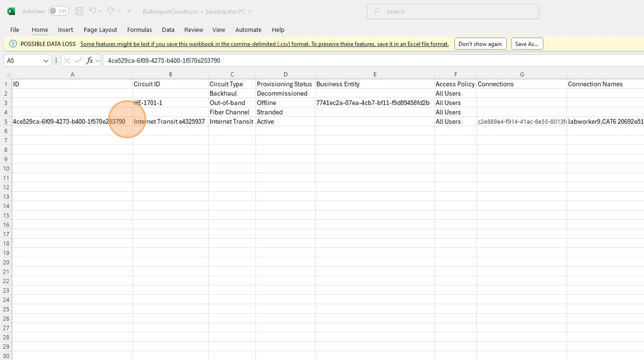Select column A header
The width and height of the screenshot is (644, 360).
tap(72, 75)
